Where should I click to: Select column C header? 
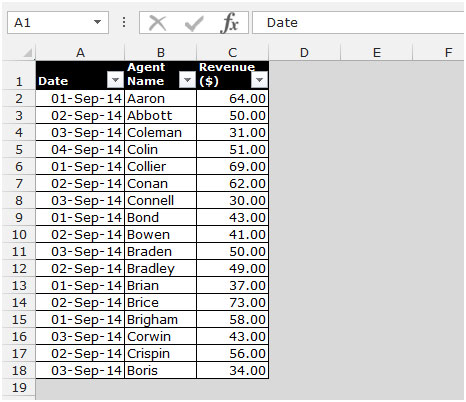tap(233, 53)
